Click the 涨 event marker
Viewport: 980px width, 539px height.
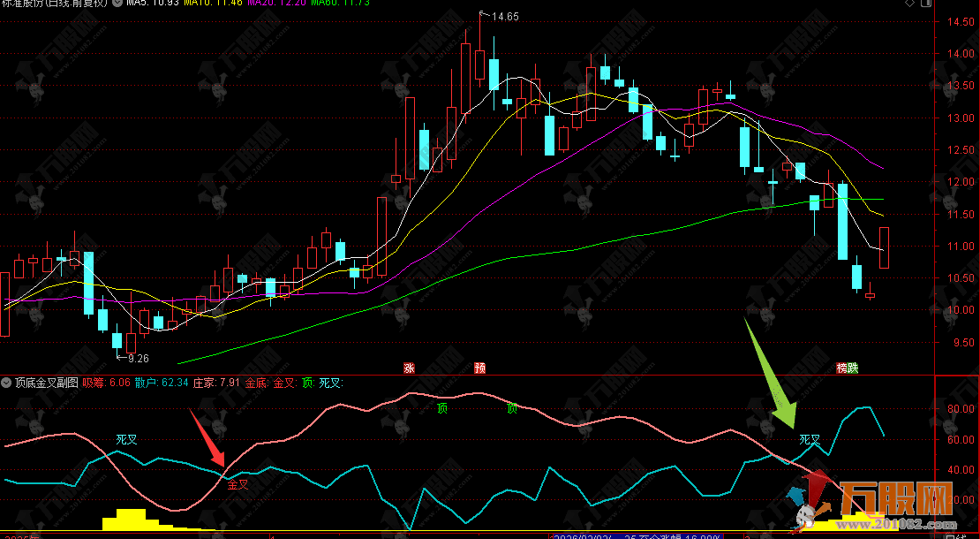coord(410,368)
